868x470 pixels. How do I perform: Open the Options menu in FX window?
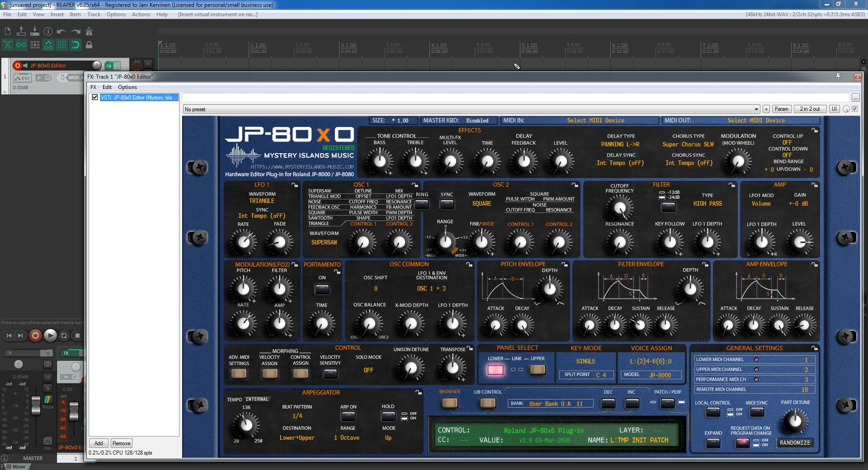(127, 87)
